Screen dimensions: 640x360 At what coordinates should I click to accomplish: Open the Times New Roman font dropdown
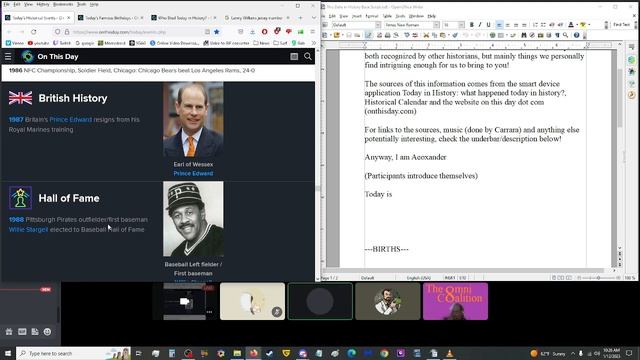click(436, 25)
